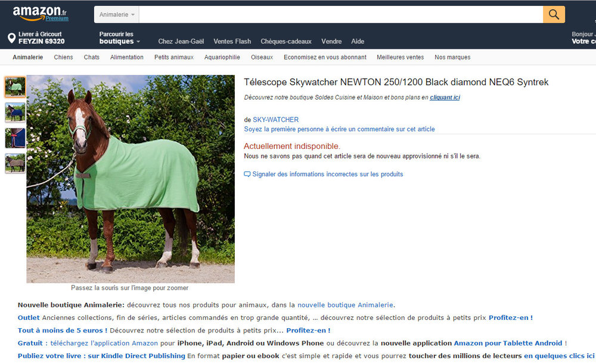Screen dimensions: 596x364
Task: Click the link to write the first review
Action: click(x=340, y=129)
